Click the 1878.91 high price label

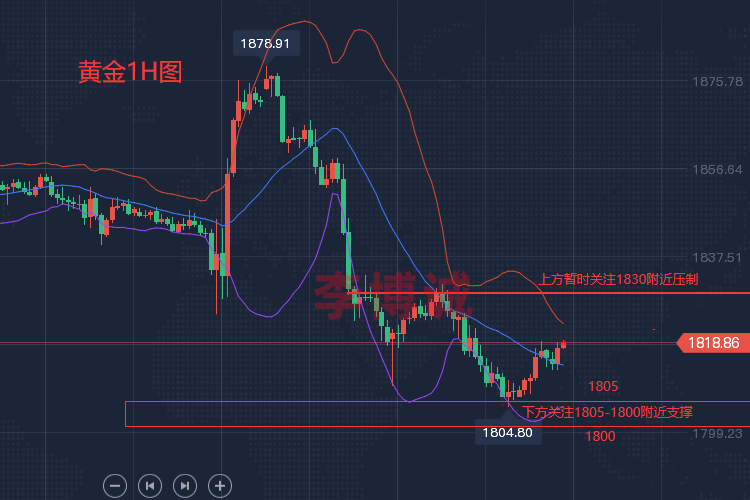[266, 44]
